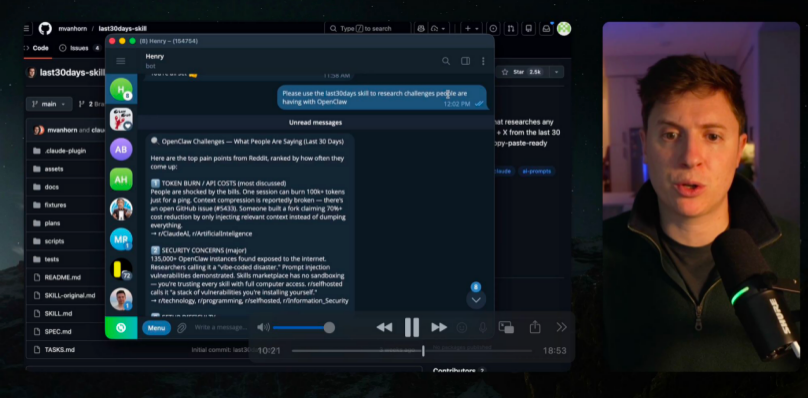Mute the video speaker icon

263,327
